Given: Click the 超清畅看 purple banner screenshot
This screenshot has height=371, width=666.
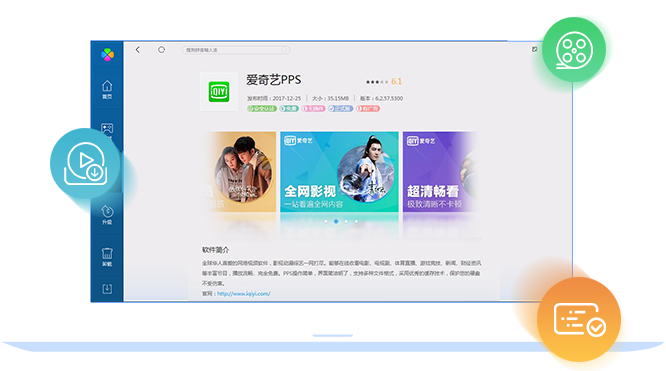Looking at the screenshot, I should (440, 172).
